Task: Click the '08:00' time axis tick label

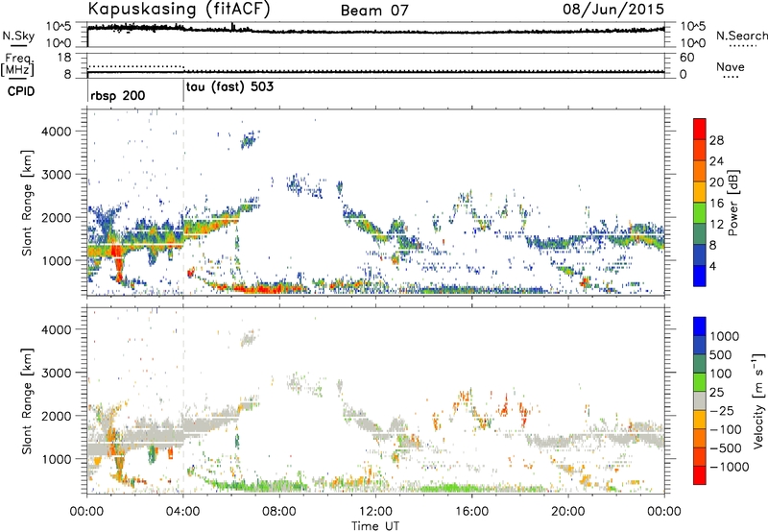Action: click(279, 512)
